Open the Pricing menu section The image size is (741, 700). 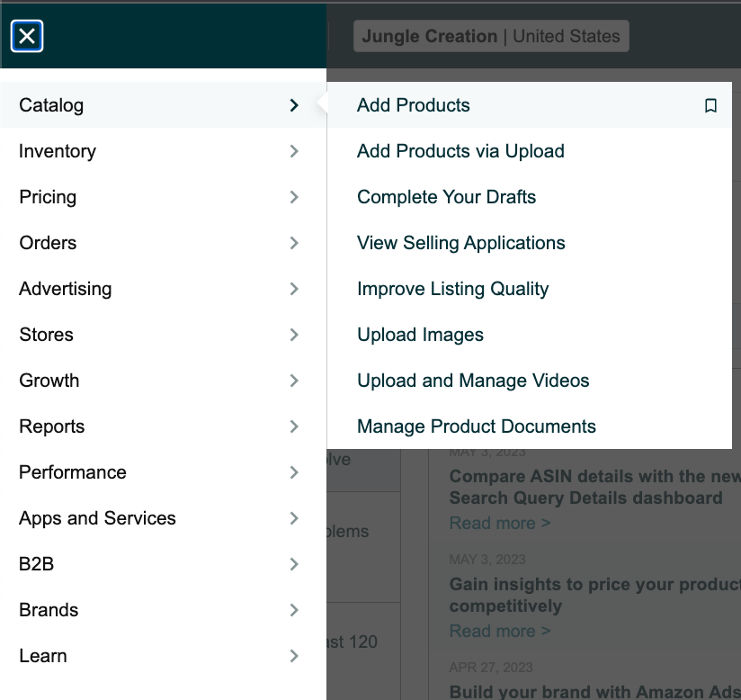[163, 197]
